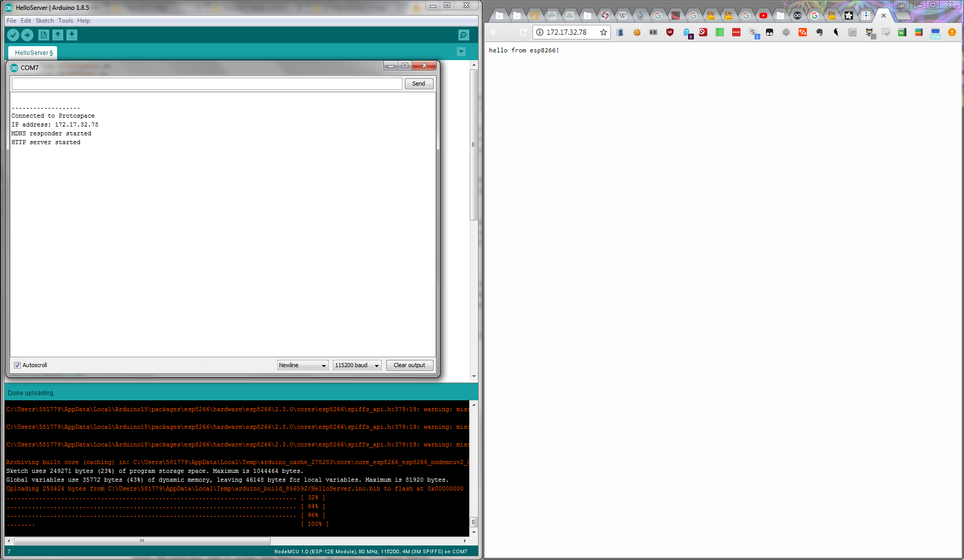The height and width of the screenshot is (560, 964).
Task: Open the Serial Monitor magnifier icon
Action: tap(464, 35)
